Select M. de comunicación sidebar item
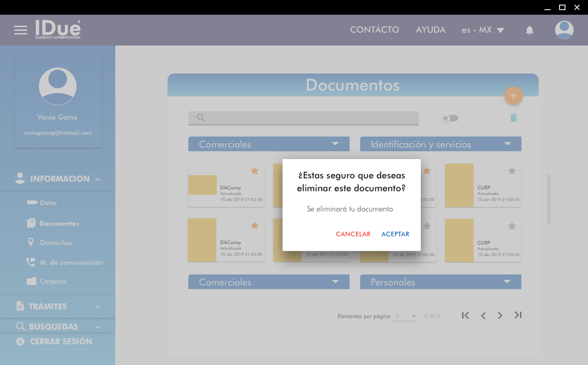This screenshot has height=365, width=588. pyautogui.click(x=71, y=262)
